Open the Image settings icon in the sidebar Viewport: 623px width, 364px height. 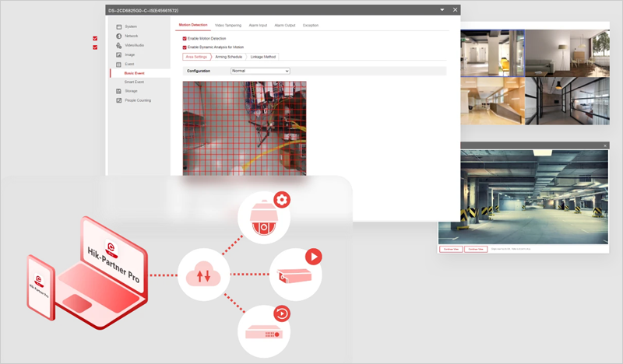(118, 54)
